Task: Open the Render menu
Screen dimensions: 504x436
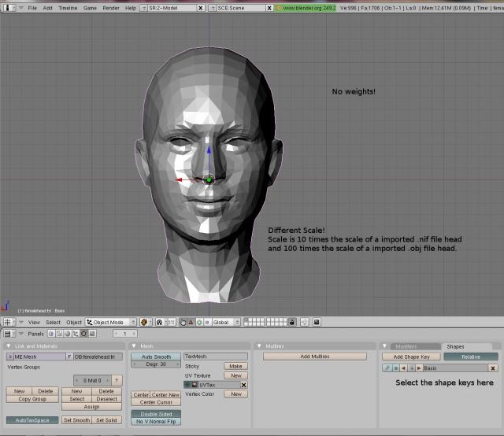Action: pyautogui.click(x=111, y=8)
